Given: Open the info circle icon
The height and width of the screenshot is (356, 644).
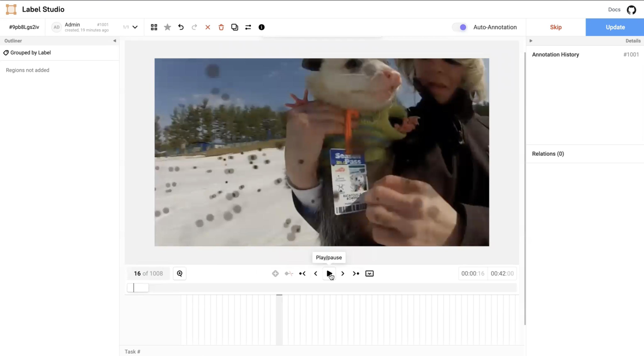Looking at the screenshot, I should point(261,27).
